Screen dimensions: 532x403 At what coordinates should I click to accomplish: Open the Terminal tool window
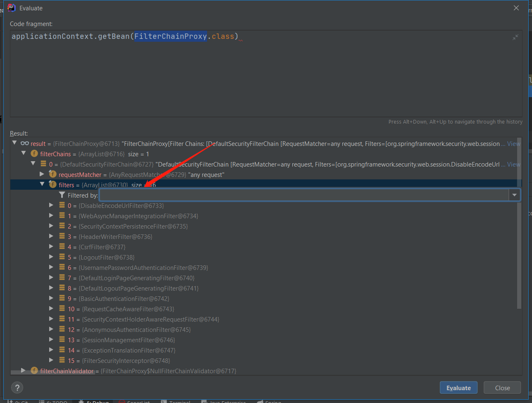pyautogui.click(x=179, y=401)
